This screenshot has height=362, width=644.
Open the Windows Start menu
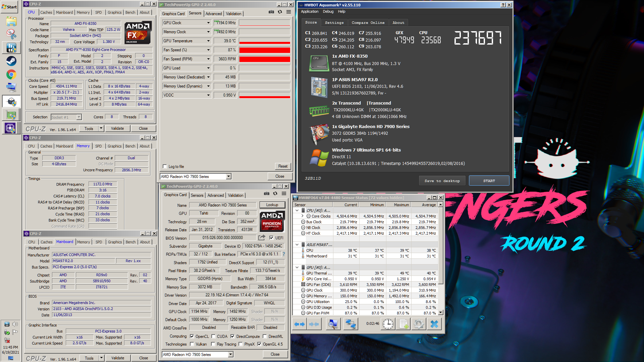[x=9, y=7]
